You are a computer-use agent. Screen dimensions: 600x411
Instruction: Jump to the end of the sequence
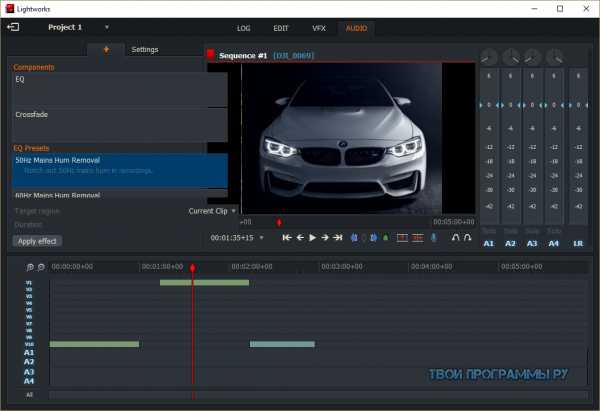point(338,238)
